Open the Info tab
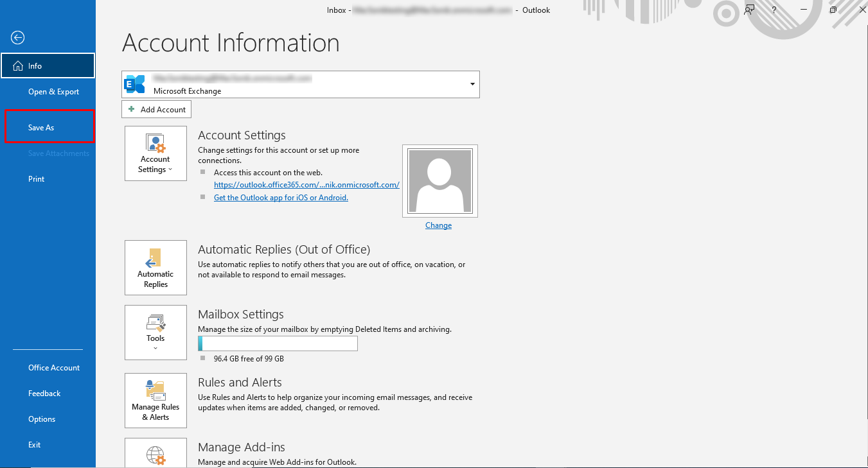Image resolution: width=868 pixels, height=468 pixels. tap(48, 65)
